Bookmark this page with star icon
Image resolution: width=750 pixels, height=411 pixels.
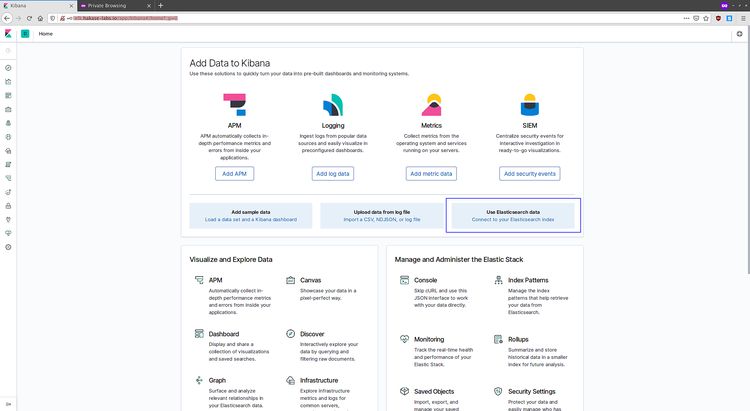click(x=706, y=18)
